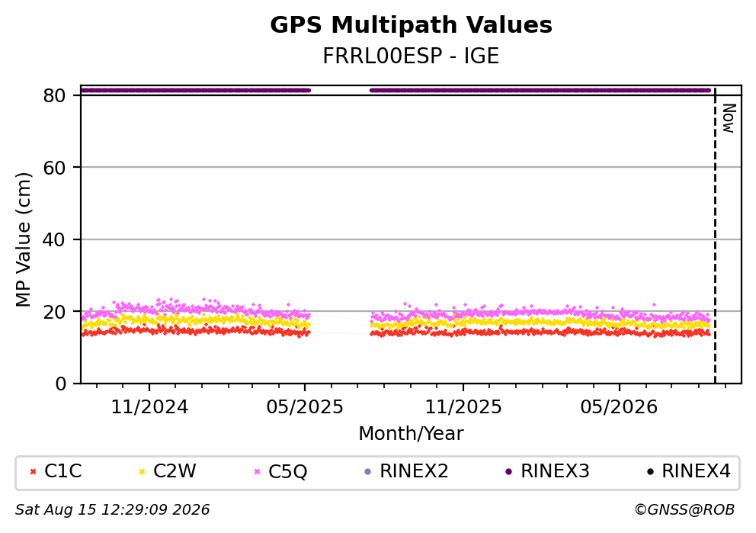The width and height of the screenshot is (756, 533).
Task: Click the MP Value (cm) axis label
Action: tap(23, 239)
